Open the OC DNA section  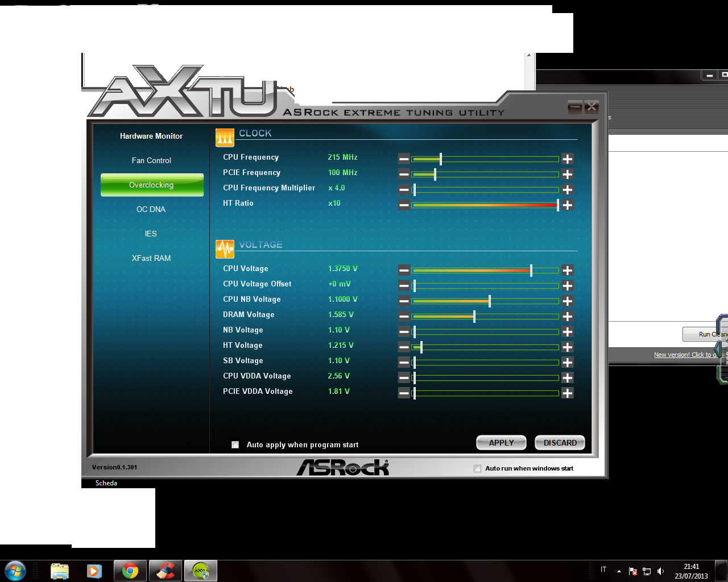coord(151,210)
